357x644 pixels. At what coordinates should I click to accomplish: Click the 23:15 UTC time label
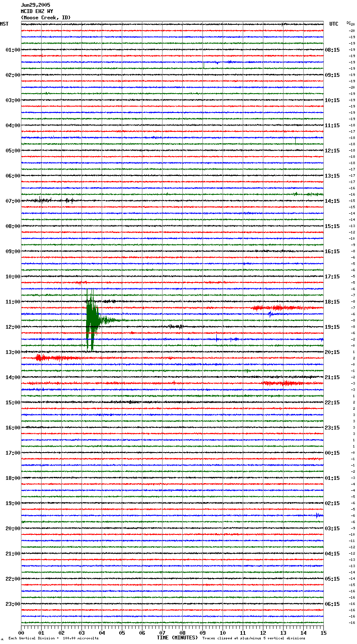pyautogui.click(x=332, y=428)
